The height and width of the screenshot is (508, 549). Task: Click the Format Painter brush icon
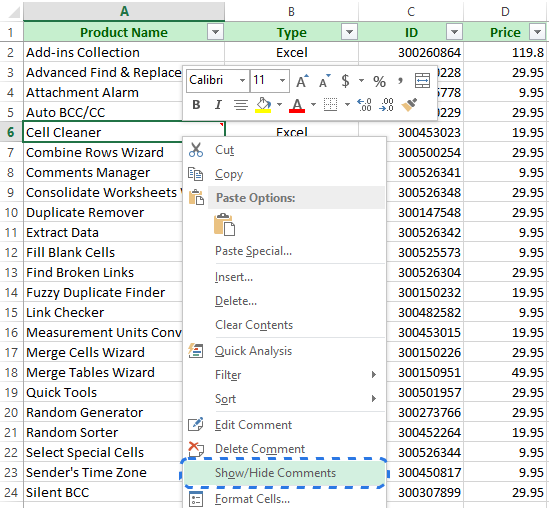[x=409, y=105]
